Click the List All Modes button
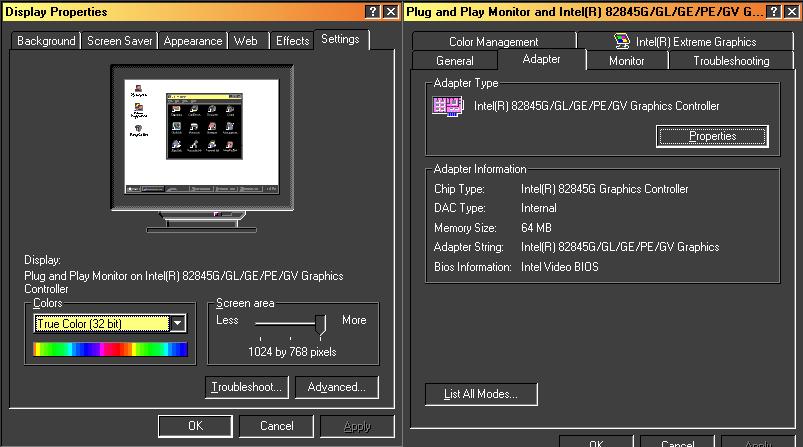This screenshot has height=447, width=803. pos(481,394)
